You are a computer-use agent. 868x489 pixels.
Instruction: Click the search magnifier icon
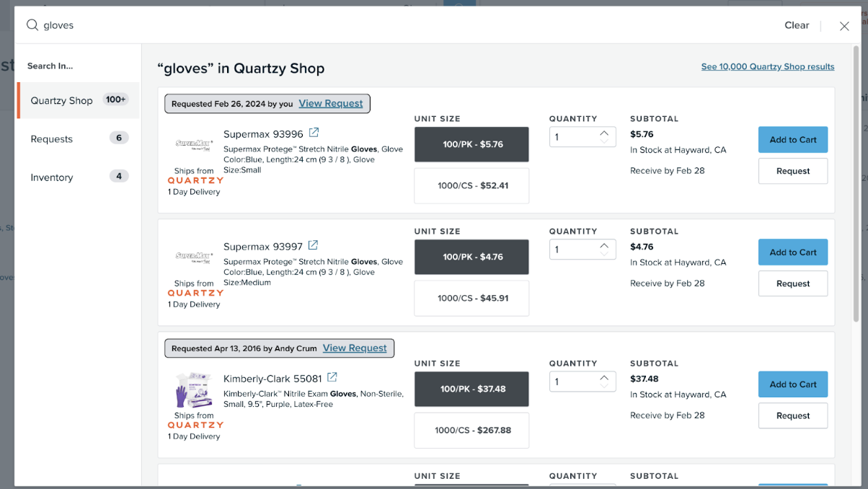pyautogui.click(x=32, y=25)
